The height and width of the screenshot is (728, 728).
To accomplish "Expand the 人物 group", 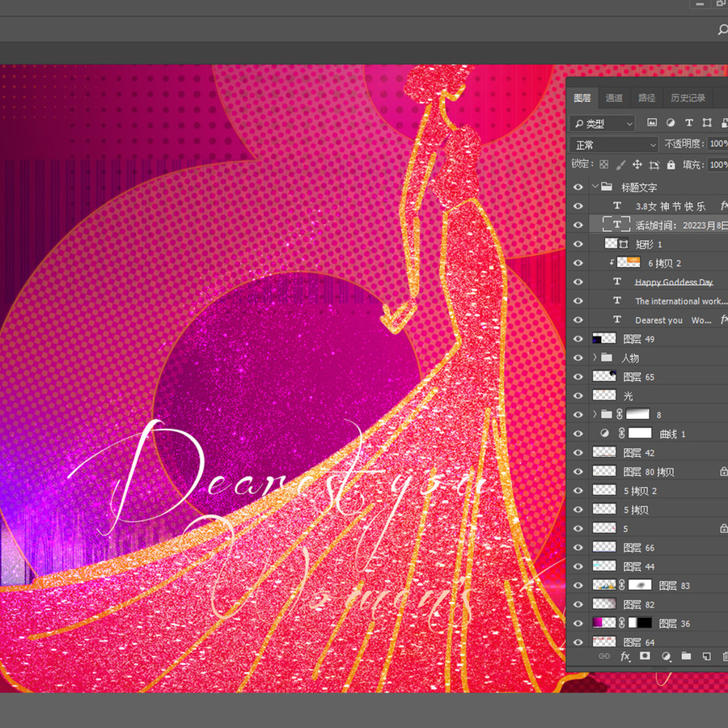I will (595, 358).
